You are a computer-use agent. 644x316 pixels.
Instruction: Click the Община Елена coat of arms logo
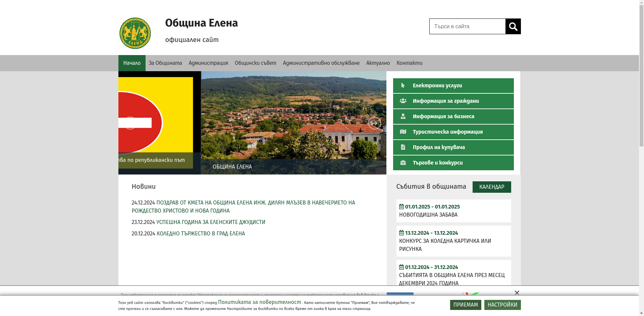click(135, 33)
